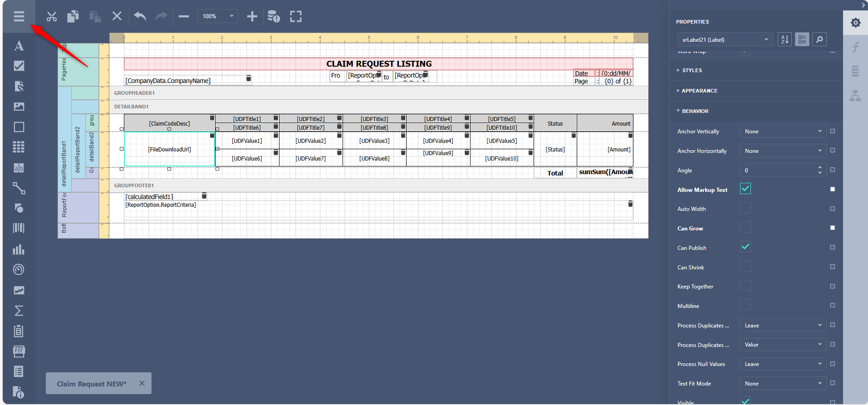Click the Paste icon in toolbar
This screenshot has width=868, height=405.
pos(95,16)
